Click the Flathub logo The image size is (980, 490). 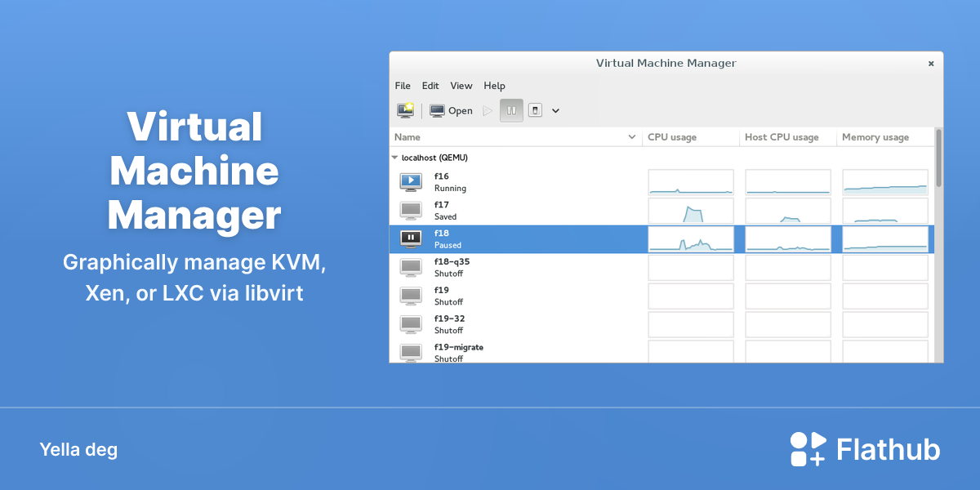point(865,449)
